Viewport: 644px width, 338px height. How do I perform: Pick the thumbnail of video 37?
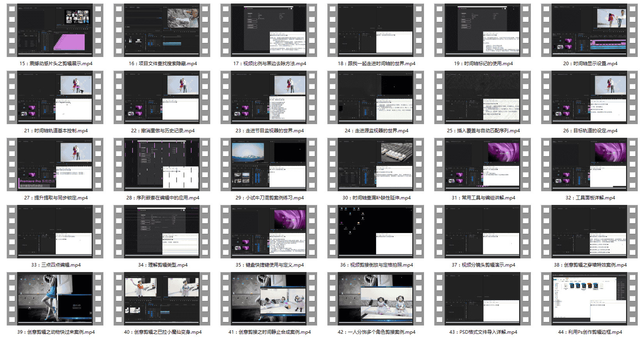point(483,232)
